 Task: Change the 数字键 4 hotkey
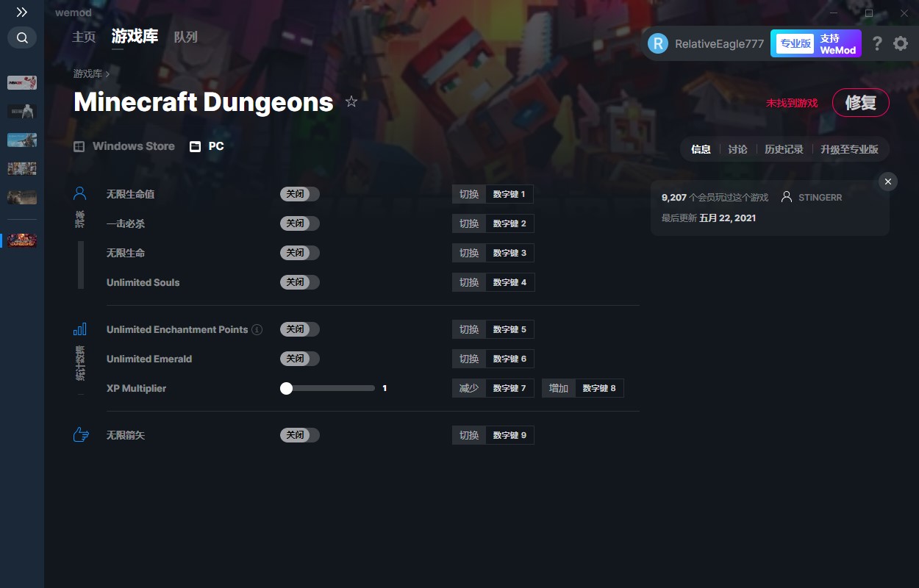click(509, 282)
